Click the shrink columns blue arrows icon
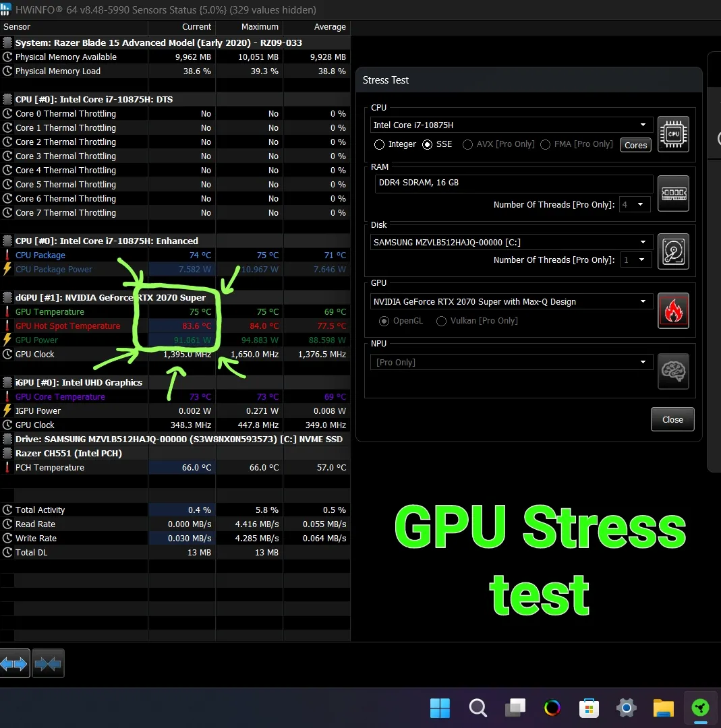Screen dimensions: 721x728 click(48, 663)
